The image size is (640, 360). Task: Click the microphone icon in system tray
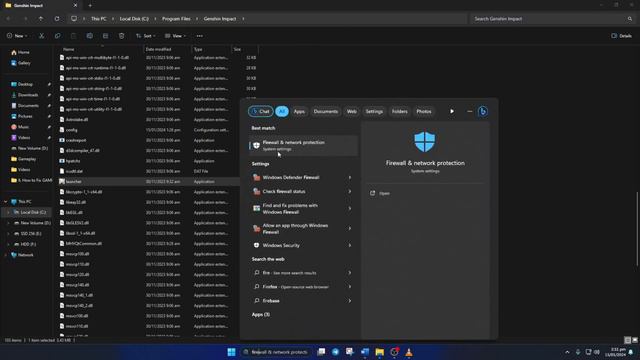click(x=578, y=352)
